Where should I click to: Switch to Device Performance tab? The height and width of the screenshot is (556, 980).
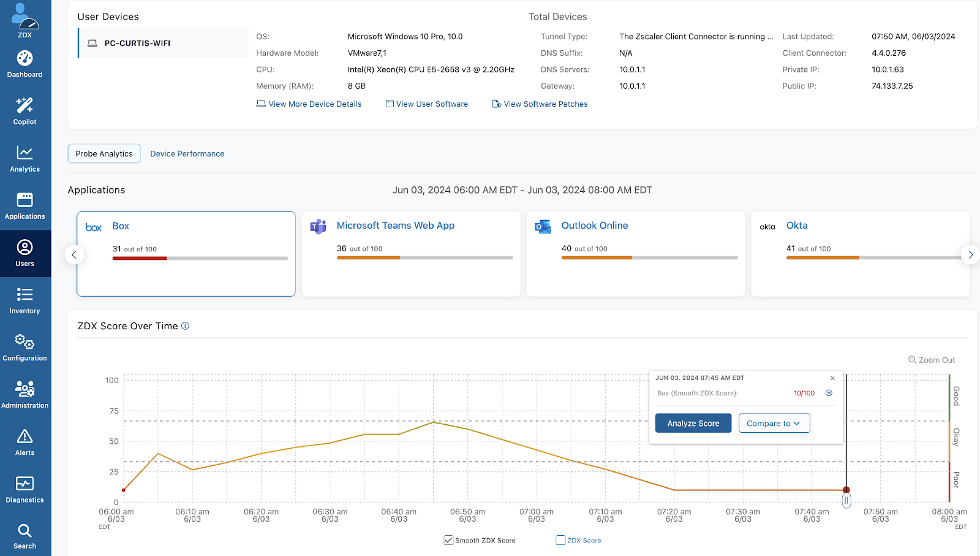(x=187, y=154)
